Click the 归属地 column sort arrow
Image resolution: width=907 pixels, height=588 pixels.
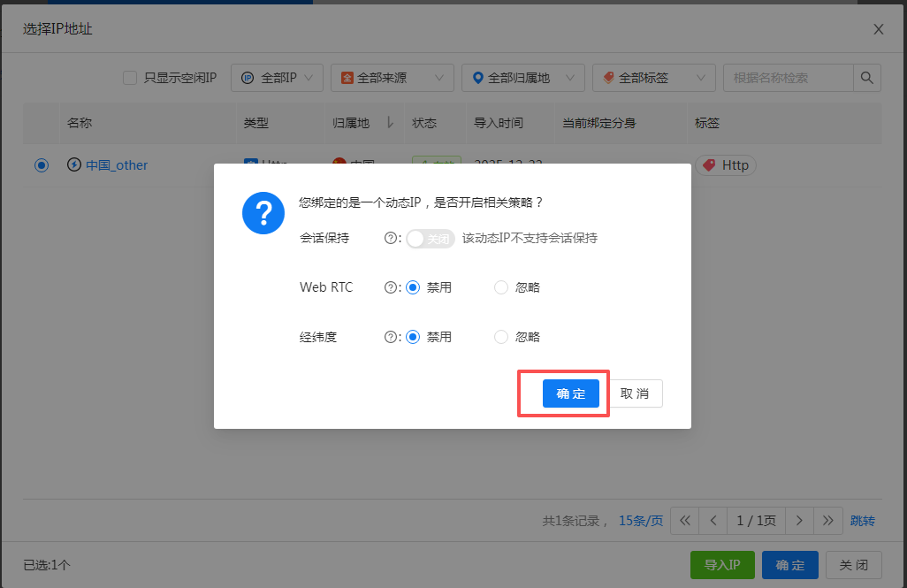pyautogui.click(x=389, y=124)
